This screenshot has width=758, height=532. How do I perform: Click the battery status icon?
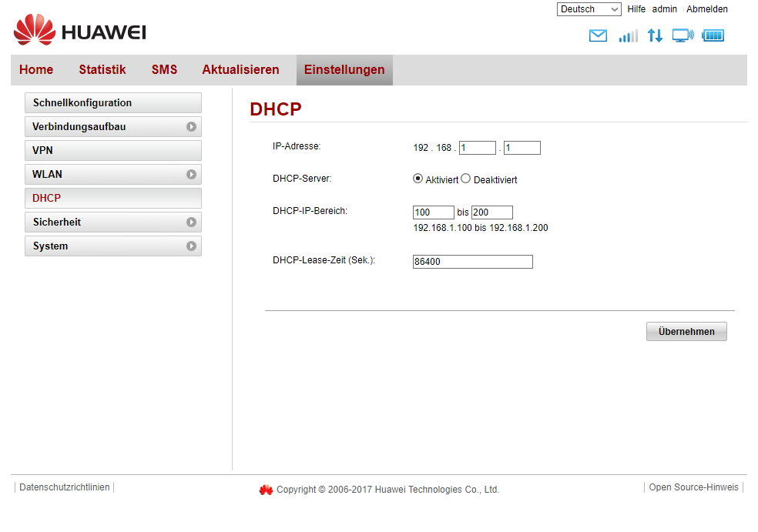[713, 35]
